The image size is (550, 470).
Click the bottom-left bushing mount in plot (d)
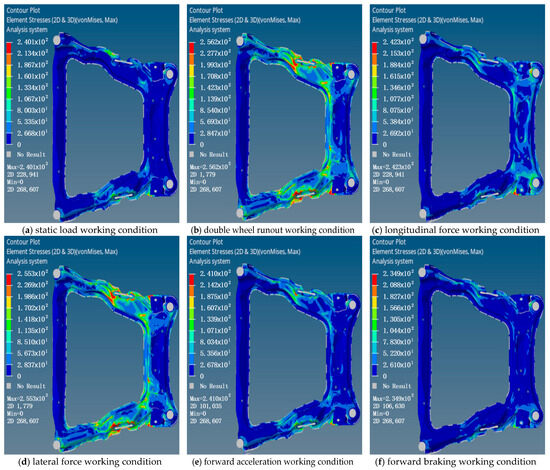(56, 445)
